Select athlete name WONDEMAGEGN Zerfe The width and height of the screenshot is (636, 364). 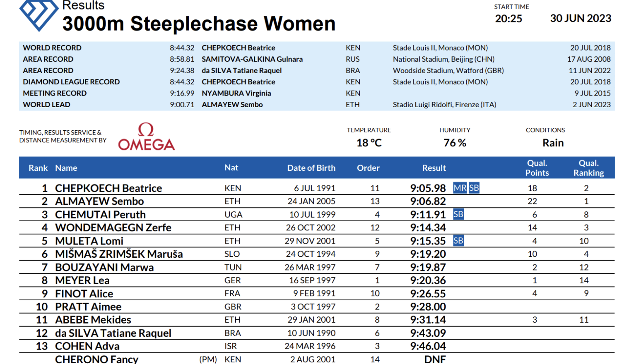(113, 228)
